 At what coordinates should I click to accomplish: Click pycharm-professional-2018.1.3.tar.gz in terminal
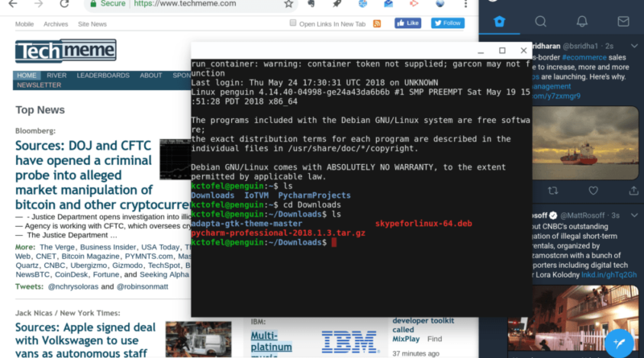(278, 233)
